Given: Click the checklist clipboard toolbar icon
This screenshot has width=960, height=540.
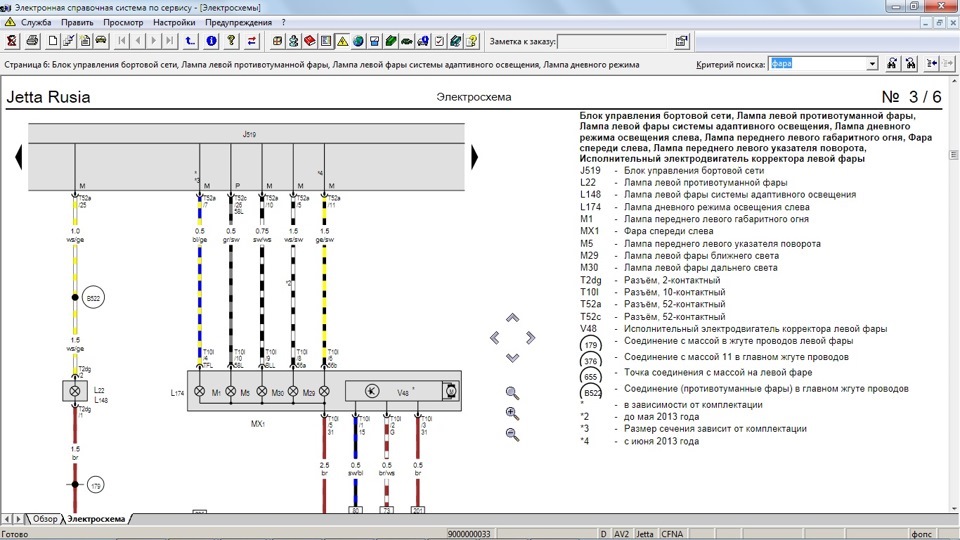Looking at the screenshot, I should (x=439, y=41).
